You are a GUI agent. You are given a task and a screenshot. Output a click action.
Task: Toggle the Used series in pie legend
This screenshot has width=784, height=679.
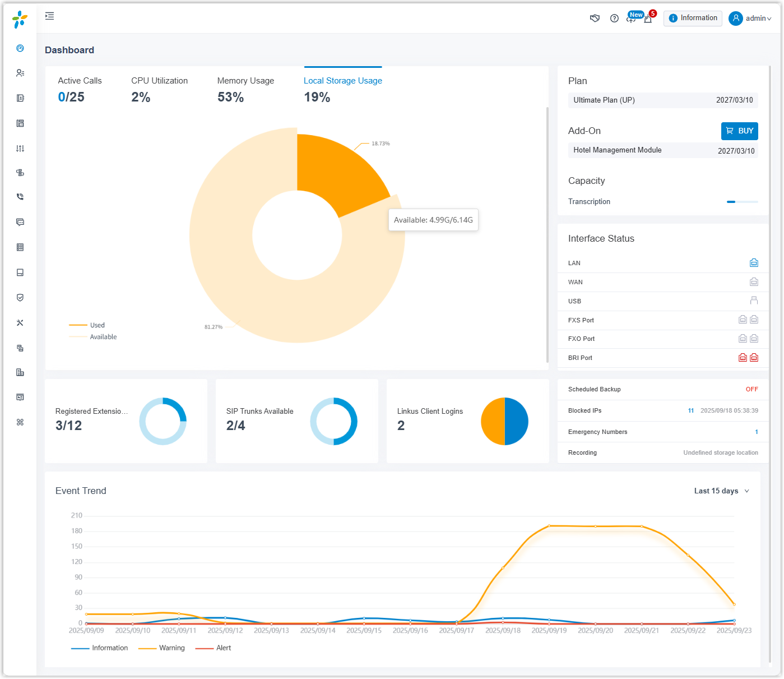coord(96,325)
